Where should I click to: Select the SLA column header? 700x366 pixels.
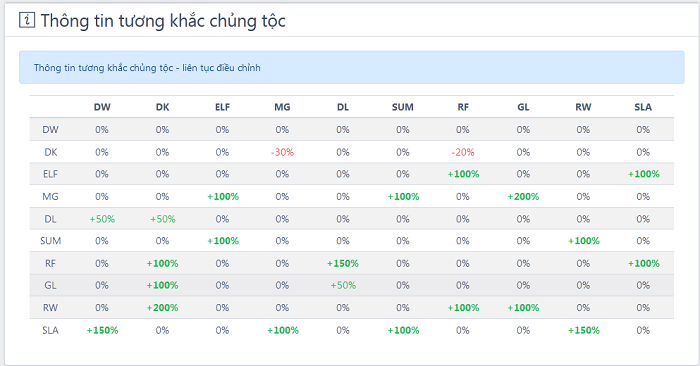pos(643,107)
